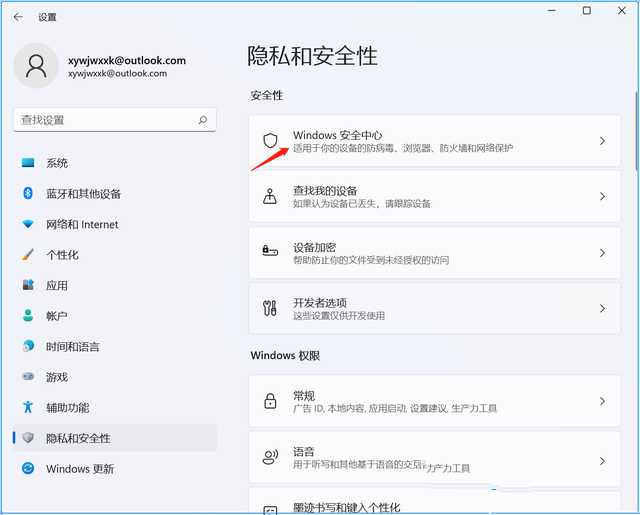Open 时间和语言 settings
Viewport: 640px width, 515px height.
tap(115, 346)
